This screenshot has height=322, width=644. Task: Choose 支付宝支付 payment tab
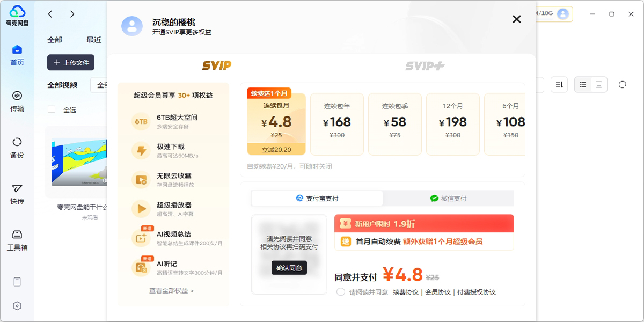(317, 199)
